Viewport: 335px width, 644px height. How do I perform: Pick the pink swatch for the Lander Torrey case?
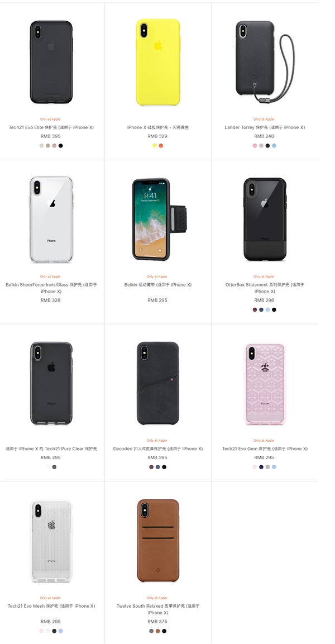[x=254, y=145]
